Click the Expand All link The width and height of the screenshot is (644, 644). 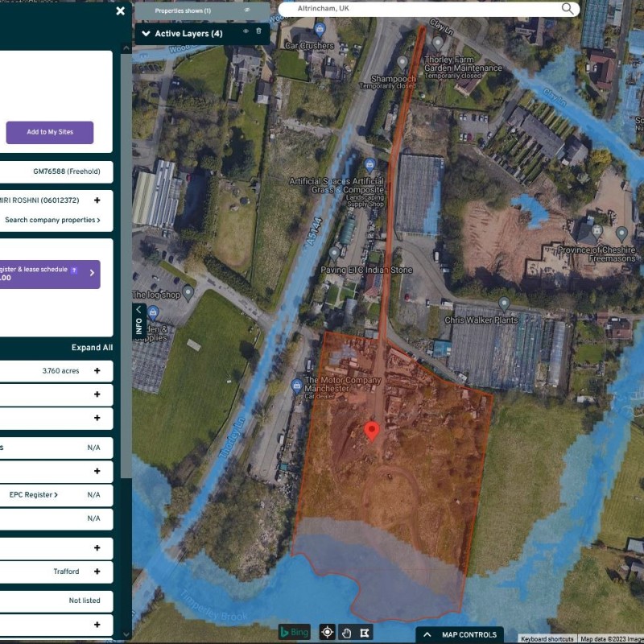(x=92, y=348)
